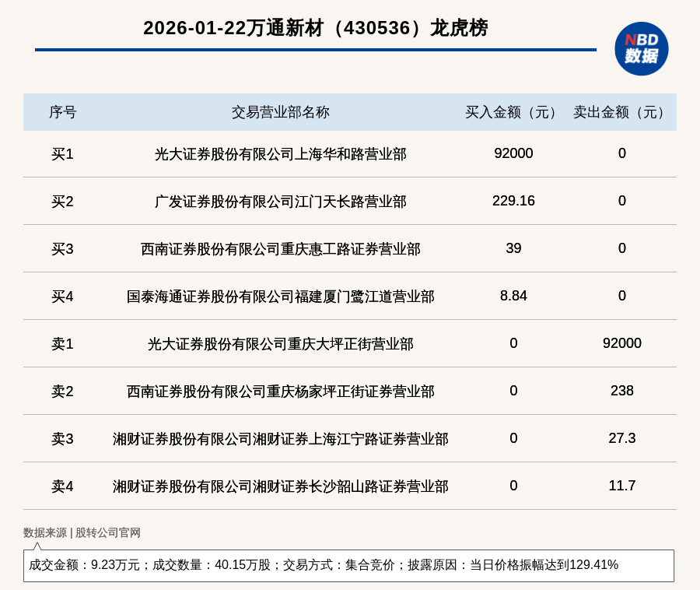The image size is (700, 590).
Task: Click the page title 万通新材 龙虎榜
Action: tap(315, 28)
